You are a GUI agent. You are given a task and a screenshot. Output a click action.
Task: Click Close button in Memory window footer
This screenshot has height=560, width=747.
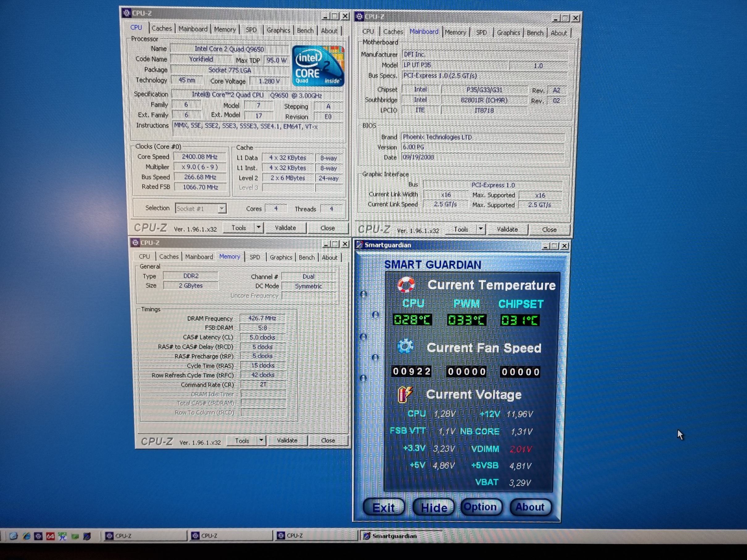point(328,440)
